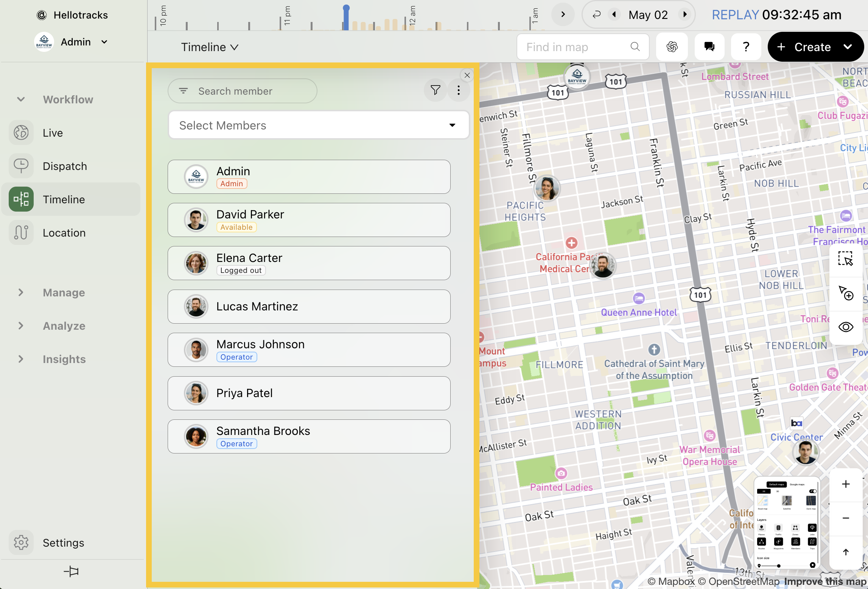The width and height of the screenshot is (868, 589).
Task: Click the member filter funnel icon
Action: (436, 90)
